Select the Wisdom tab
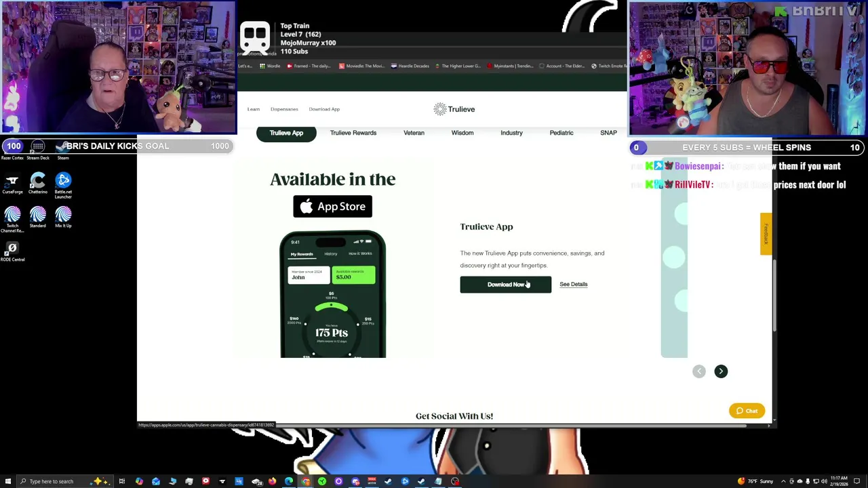868x488 pixels. (x=462, y=133)
